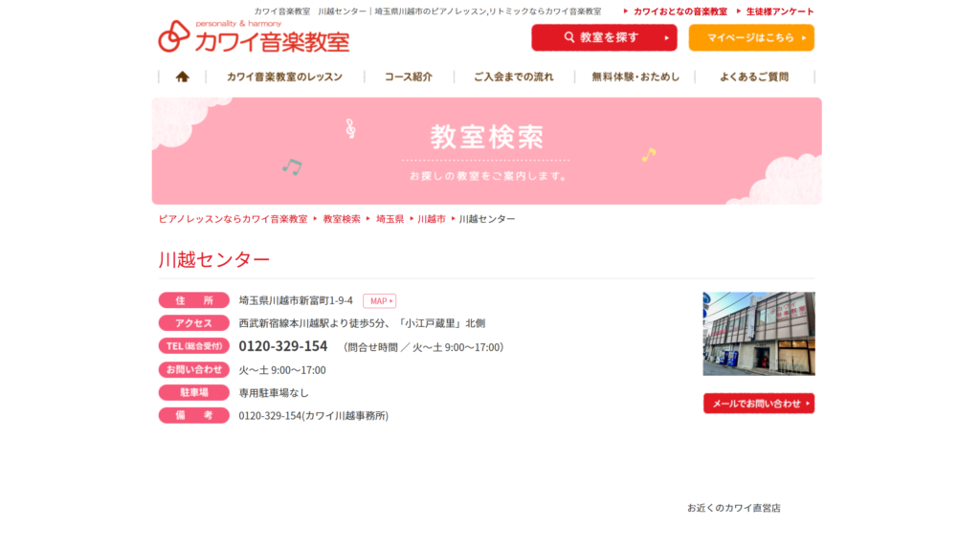Click address text 埼玉県川越市新富町1-9-4

tap(296, 300)
